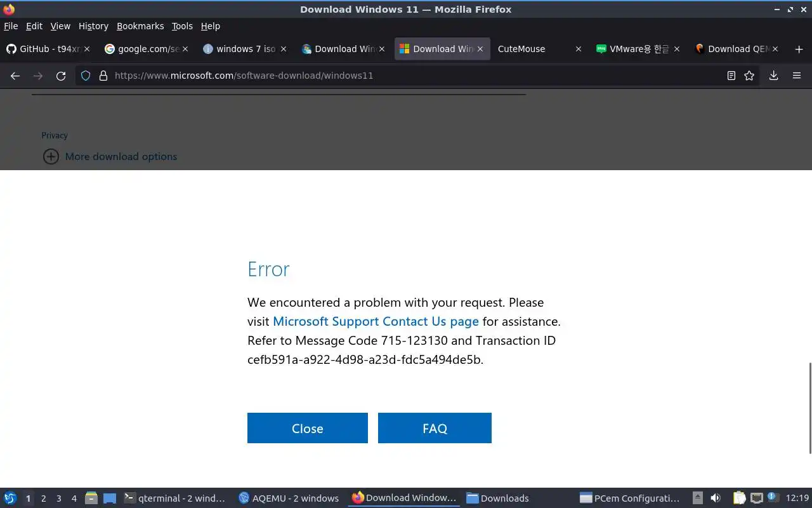This screenshot has height=508, width=812.
Task: Switch to PCem Configuration taskbar entry
Action: (x=630, y=498)
